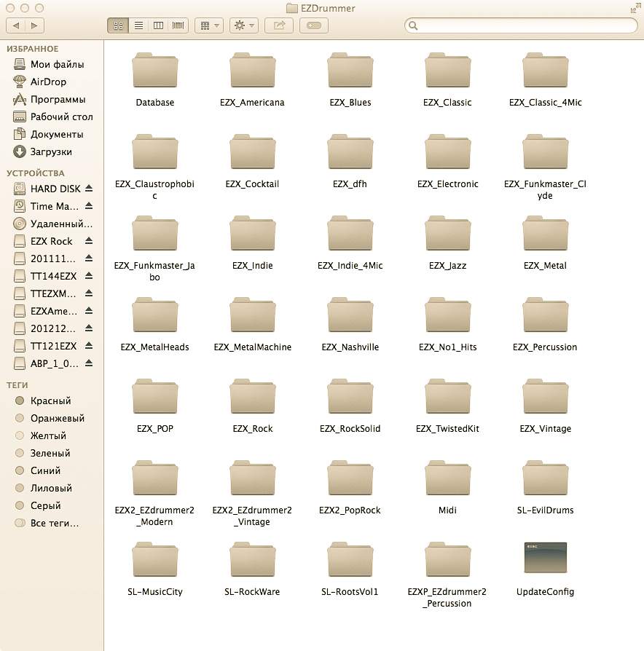Eject the HARD DISK volume
This screenshot has height=651, width=644.
tap(89, 189)
